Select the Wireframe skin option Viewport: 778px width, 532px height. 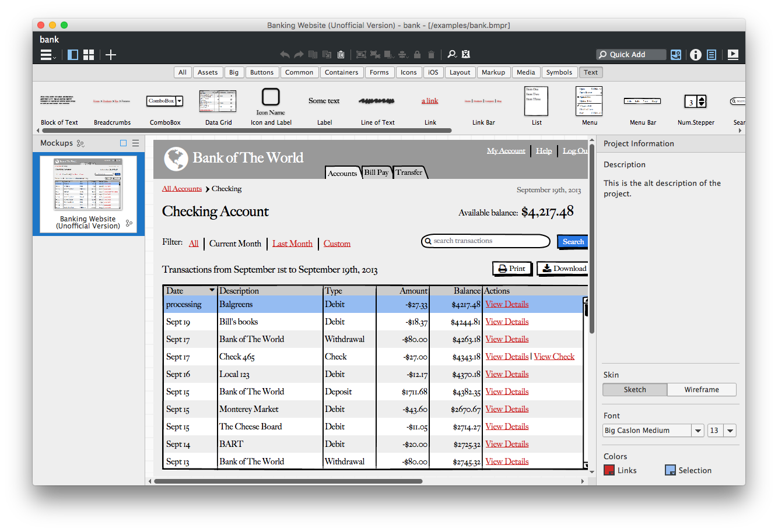[702, 390]
